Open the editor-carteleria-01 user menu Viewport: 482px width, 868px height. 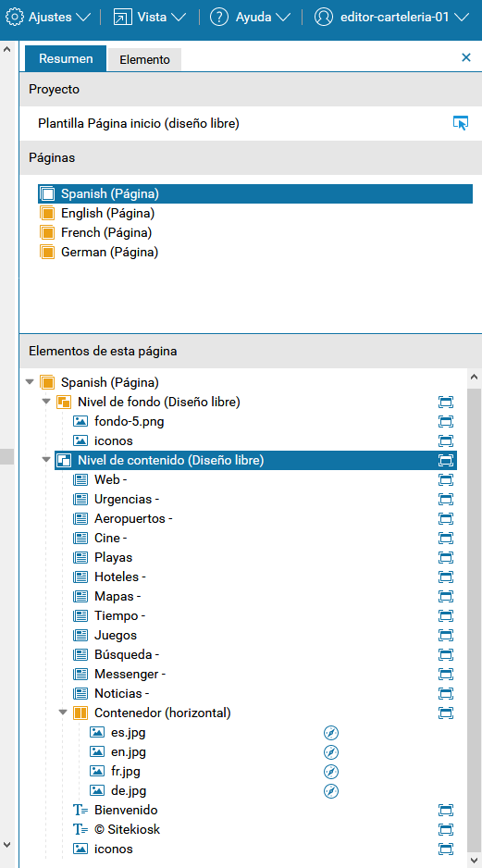point(391,18)
